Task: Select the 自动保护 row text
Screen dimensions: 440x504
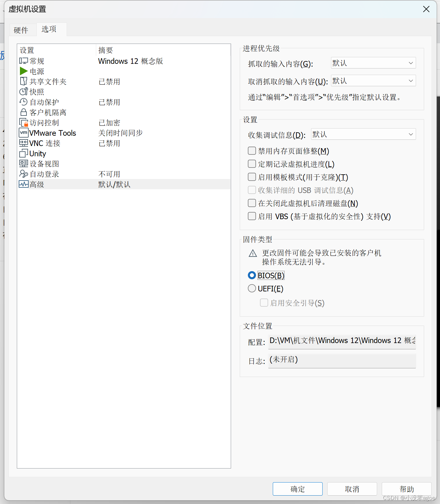Action: coord(44,102)
